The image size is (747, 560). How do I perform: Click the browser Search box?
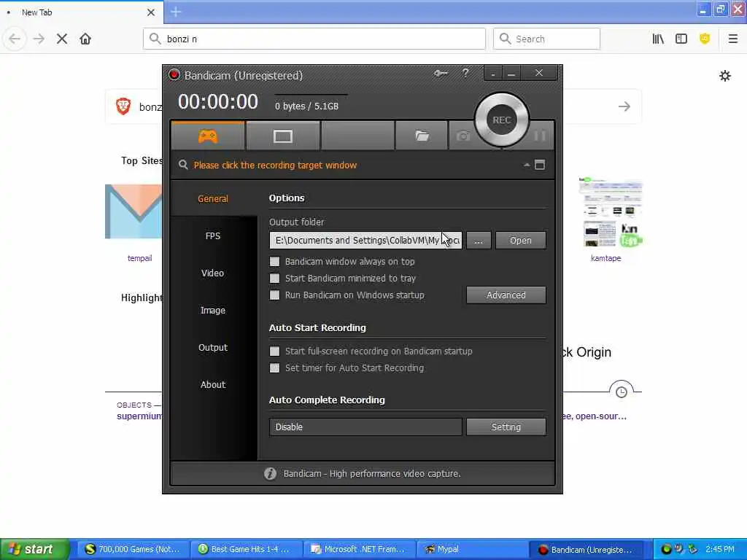point(546,39)
